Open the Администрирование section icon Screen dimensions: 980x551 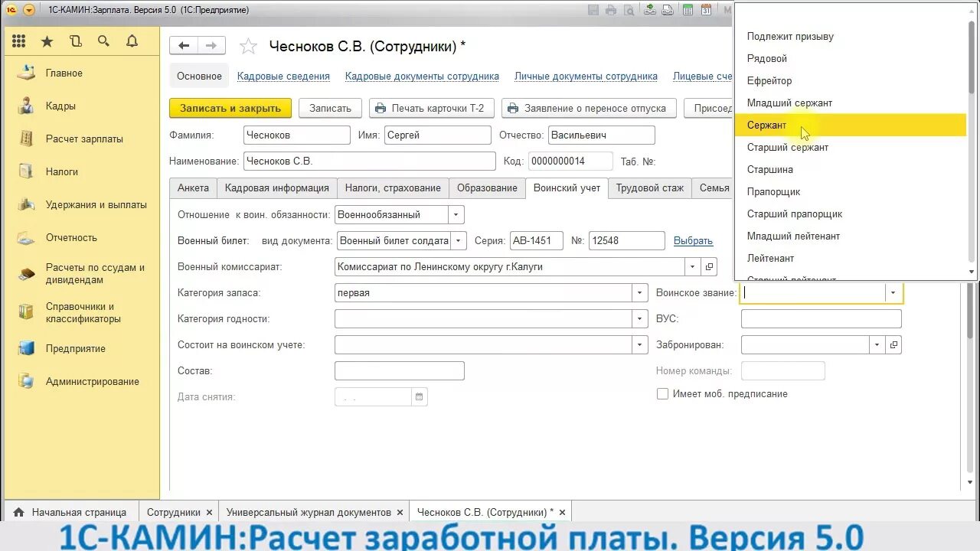pyautogui.click(x=27, y=381)
